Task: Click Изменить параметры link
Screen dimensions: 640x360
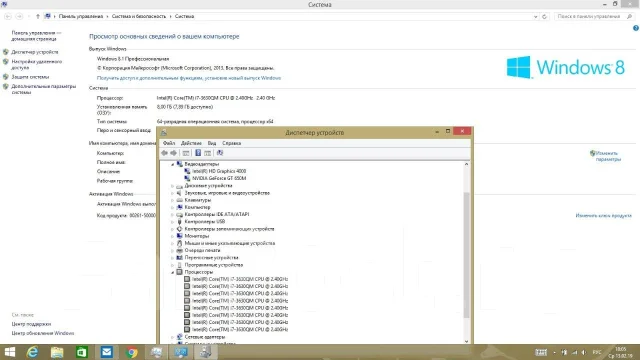Action: (608, 156)
